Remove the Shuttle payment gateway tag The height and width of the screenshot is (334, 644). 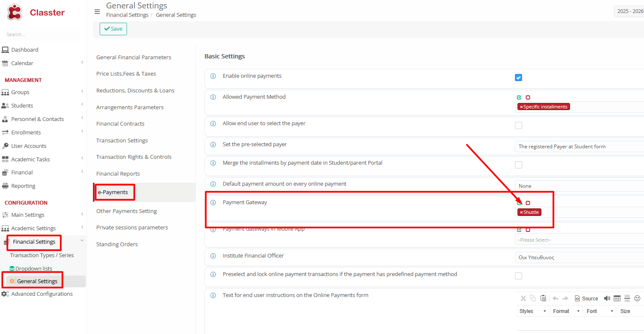point(521,213)
